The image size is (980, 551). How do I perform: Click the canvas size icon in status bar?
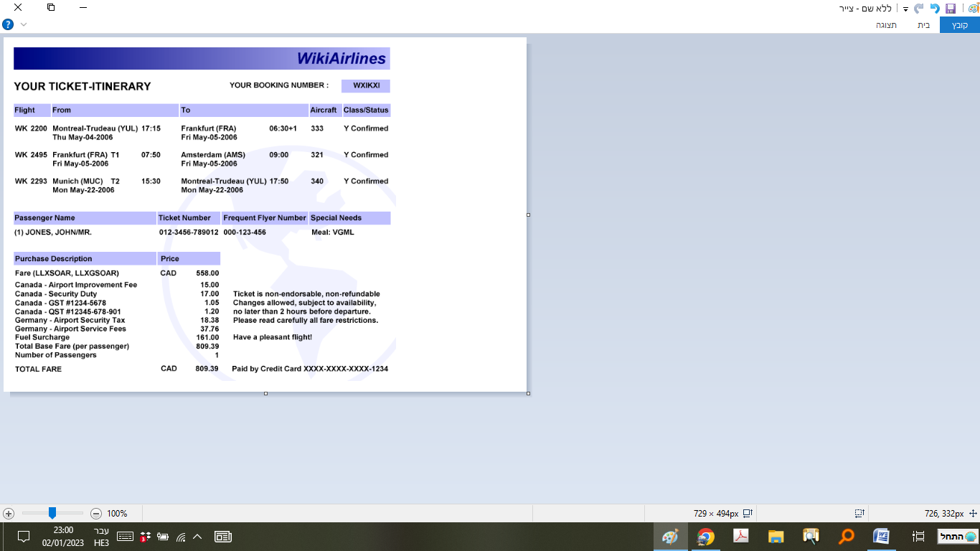click(748, 514)
